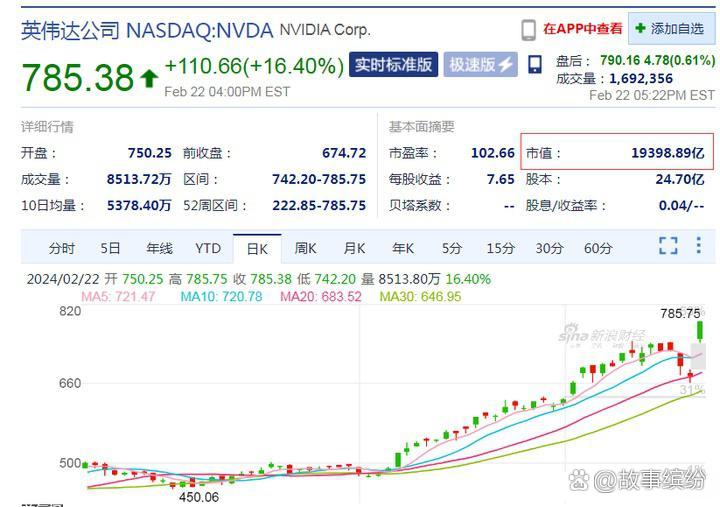
Task: Click share capital value 24.70亿
Action: click(680, 179)
